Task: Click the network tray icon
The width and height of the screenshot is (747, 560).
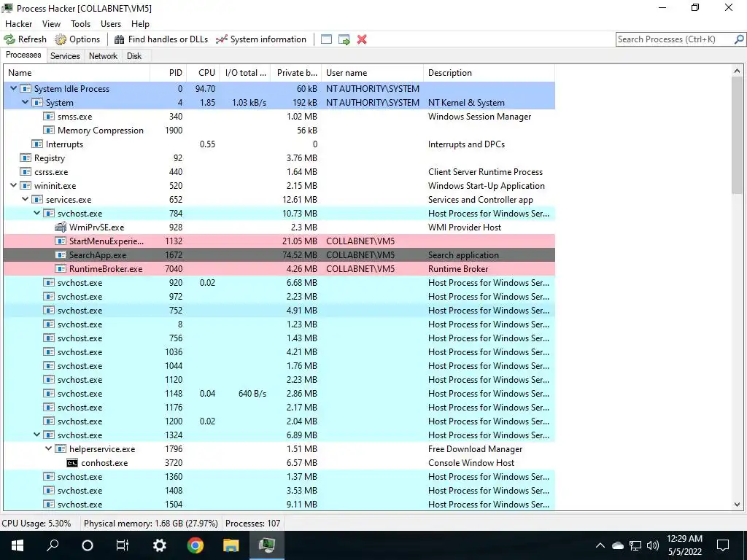Action: [x=635, y=545]
